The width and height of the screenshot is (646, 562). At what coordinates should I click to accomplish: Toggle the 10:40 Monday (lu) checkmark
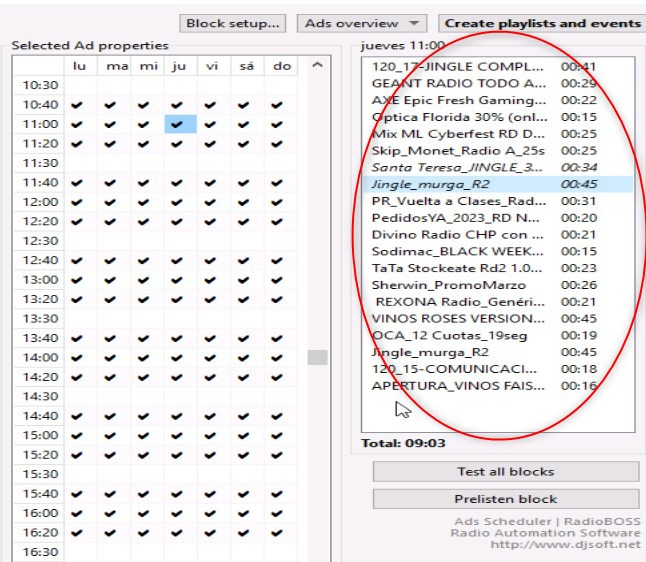click(x=77, y=105)
